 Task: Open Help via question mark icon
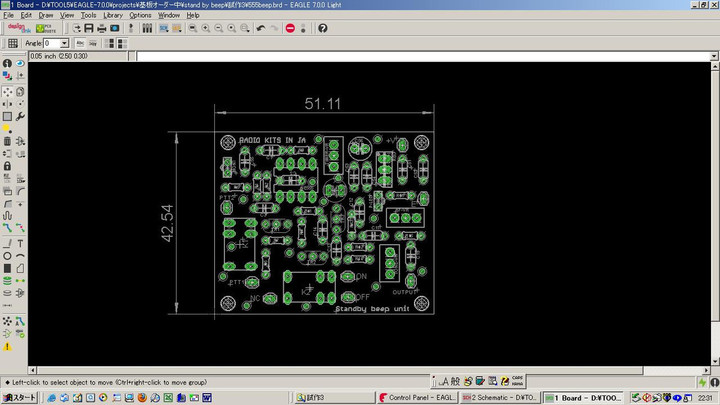click(x=323, y=28)
